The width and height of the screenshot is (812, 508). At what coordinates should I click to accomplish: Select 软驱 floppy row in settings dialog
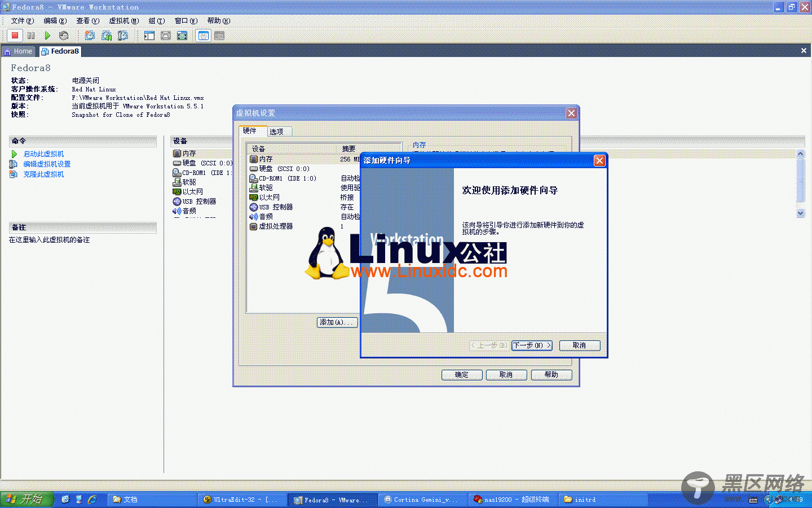(304, 188)
